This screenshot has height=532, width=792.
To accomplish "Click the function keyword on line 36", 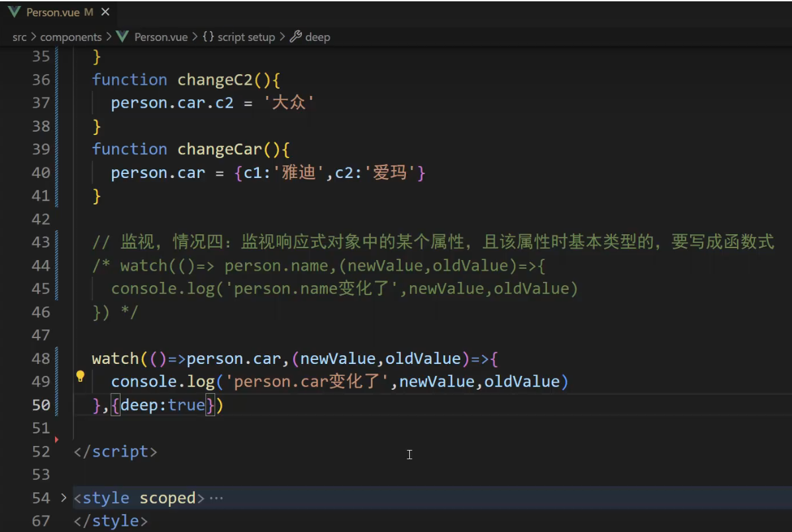I will pos(129,80).
